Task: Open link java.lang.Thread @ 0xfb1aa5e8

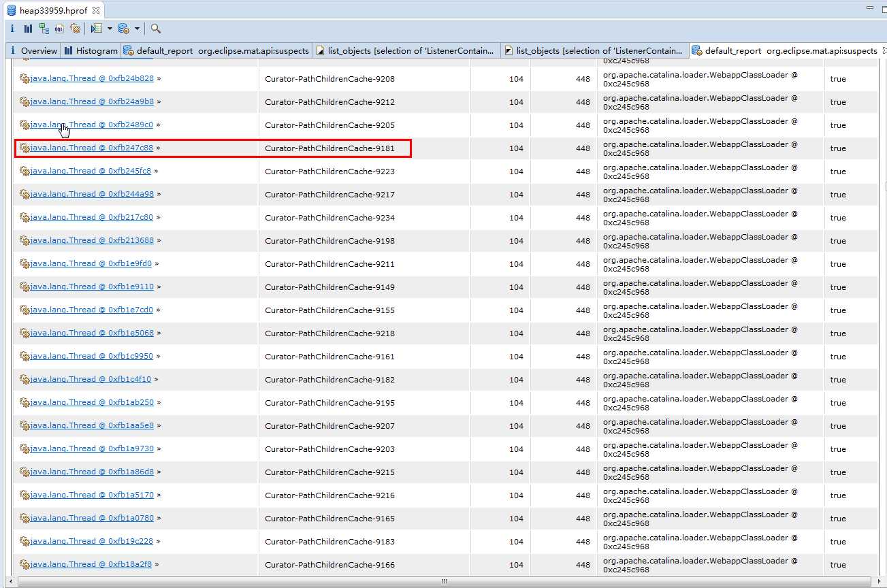Action: [92, 425]
